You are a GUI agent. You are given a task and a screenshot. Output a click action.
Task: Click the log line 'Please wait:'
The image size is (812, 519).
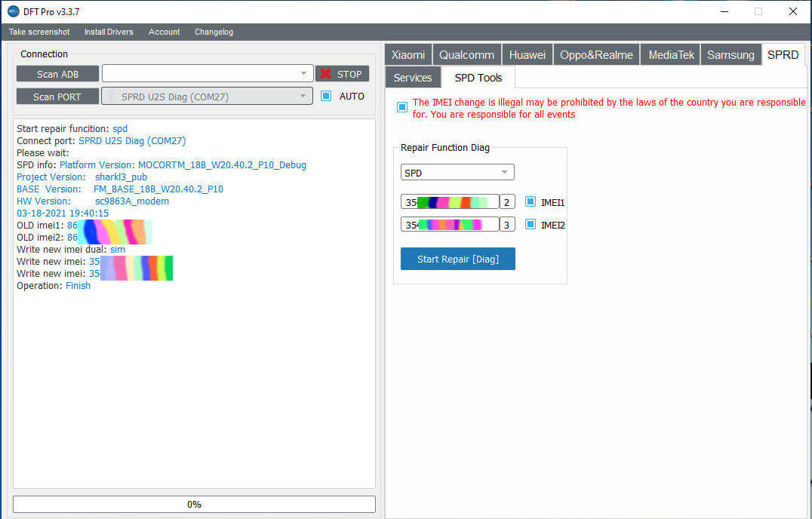pos(42,153)
